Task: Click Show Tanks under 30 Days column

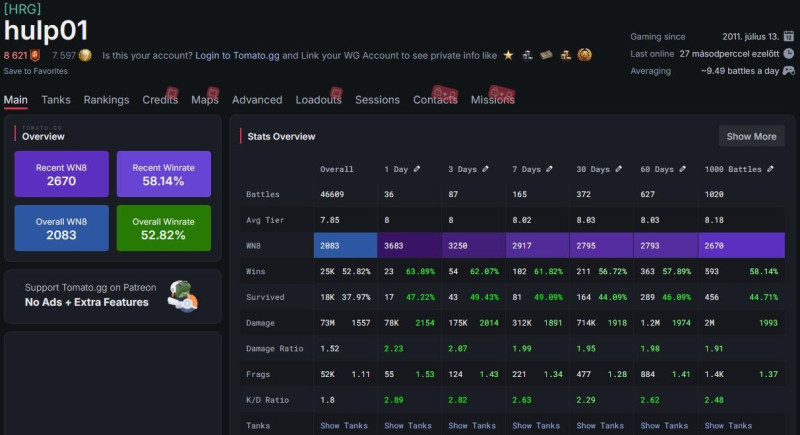Action: point(600,425)
